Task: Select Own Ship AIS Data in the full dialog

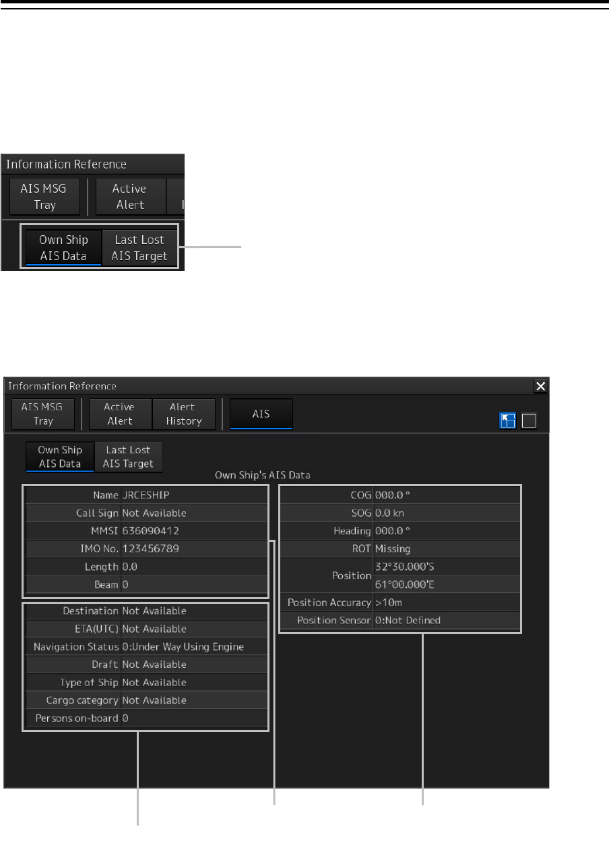Action: (60, 456)
